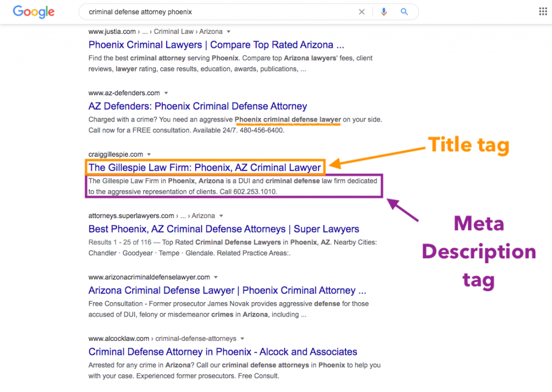Open 'Arizona Criminal Defense Lawyer | Phoenix Criminal Attorney' result

[x=227, y=290]
